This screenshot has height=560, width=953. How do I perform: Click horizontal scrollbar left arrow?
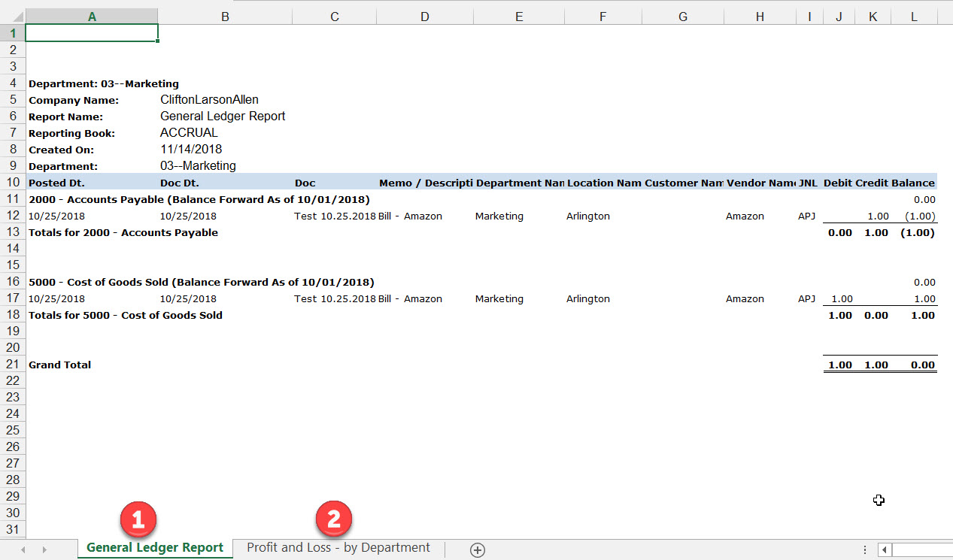(x=885, y=549)
